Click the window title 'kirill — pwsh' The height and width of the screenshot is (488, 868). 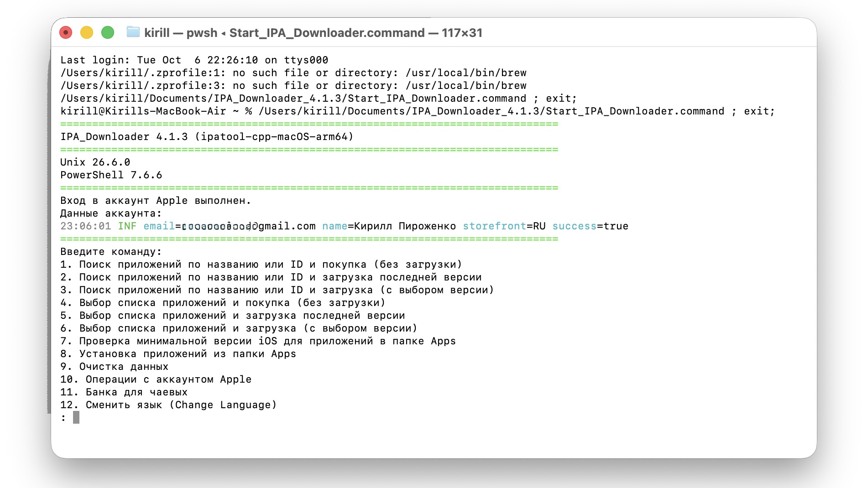point(181,33)
